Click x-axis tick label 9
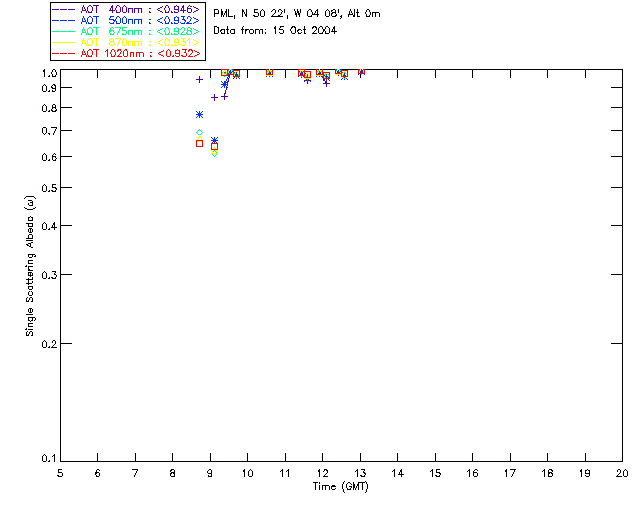The image size is (640, 512). pyautogui.click(x=210, y=473)
